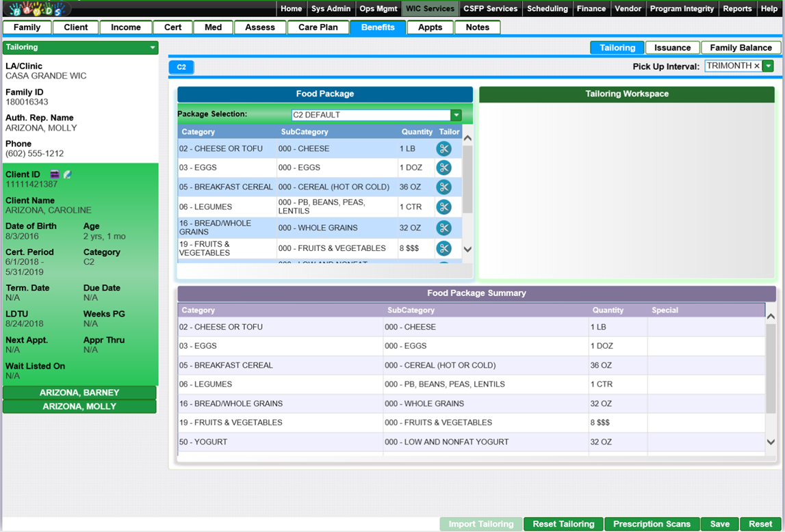Click scissors icon for Bread/Whole Grains
The image size is (785, 532).
(443, 228)
